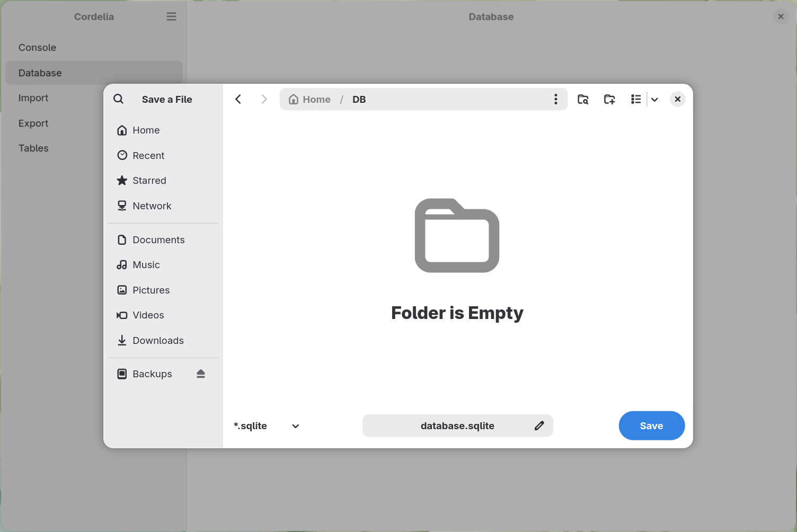Go back to previous folder
The width and height of the screenshot is (797, 532).
click(238, 99)
